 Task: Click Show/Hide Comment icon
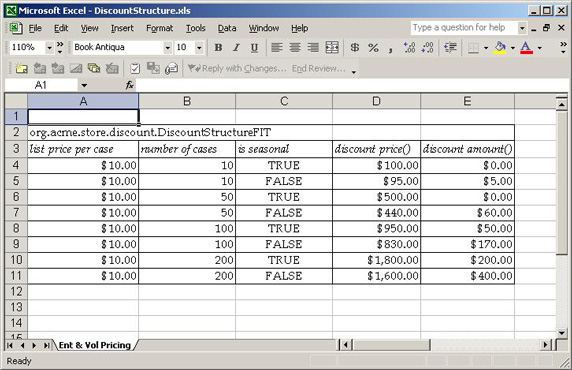click(76, 68)
